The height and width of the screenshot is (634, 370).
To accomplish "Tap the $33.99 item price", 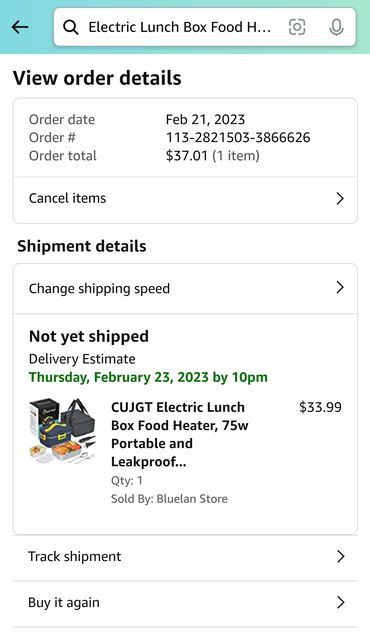I will [x=320, y=407].
